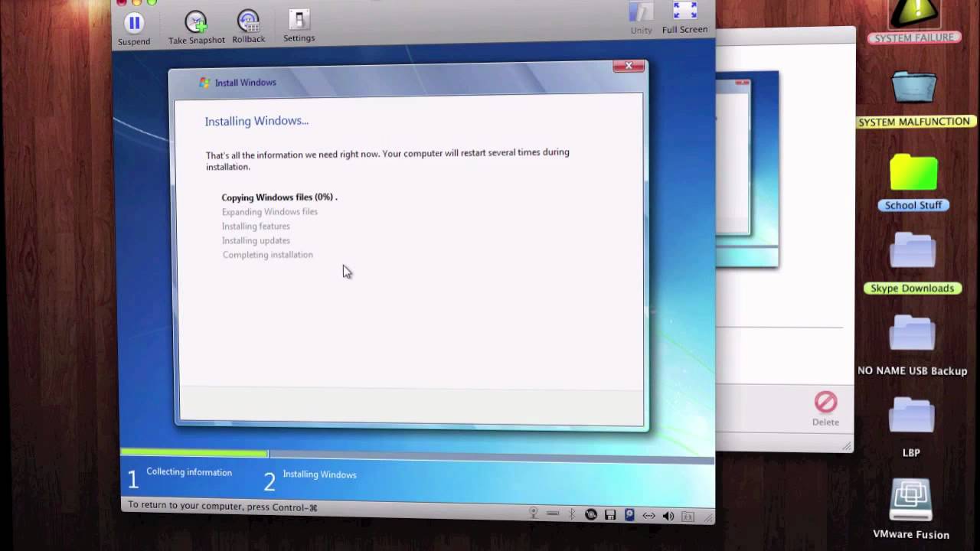Open VMware Fusion Settings
Screen dimensions: 980x551
(x=299, y=21)
